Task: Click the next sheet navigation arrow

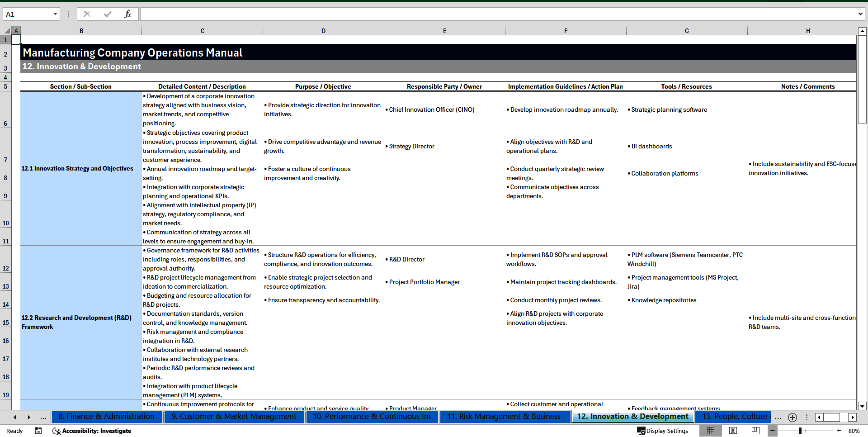Action: pos(29,417)
